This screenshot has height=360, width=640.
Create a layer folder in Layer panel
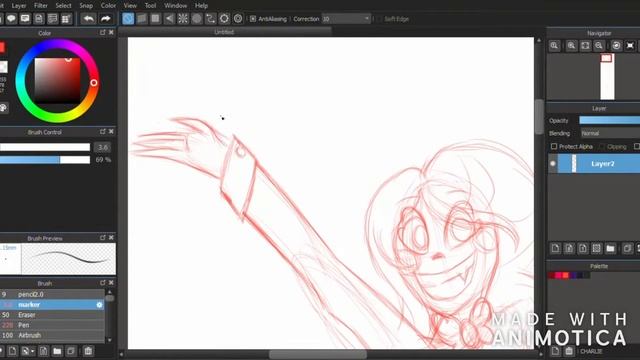610,248
